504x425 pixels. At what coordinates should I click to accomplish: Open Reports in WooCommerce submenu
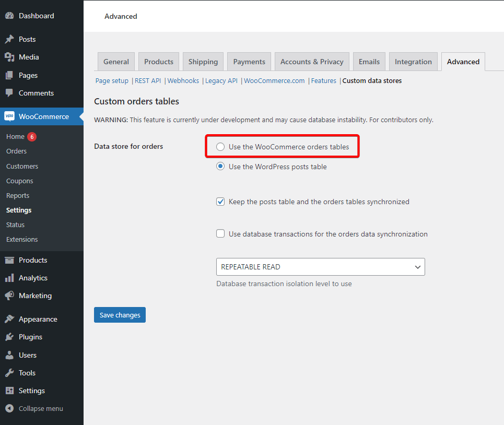pos(18,195)
